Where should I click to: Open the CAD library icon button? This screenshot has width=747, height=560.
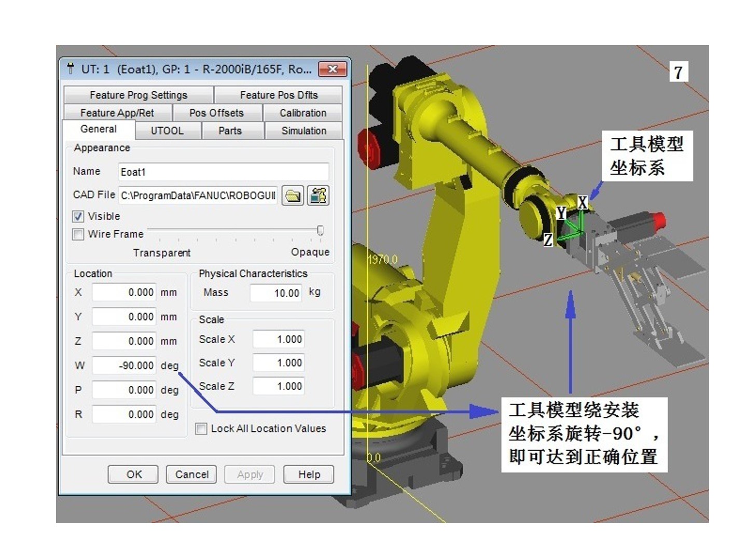[318, 195]
